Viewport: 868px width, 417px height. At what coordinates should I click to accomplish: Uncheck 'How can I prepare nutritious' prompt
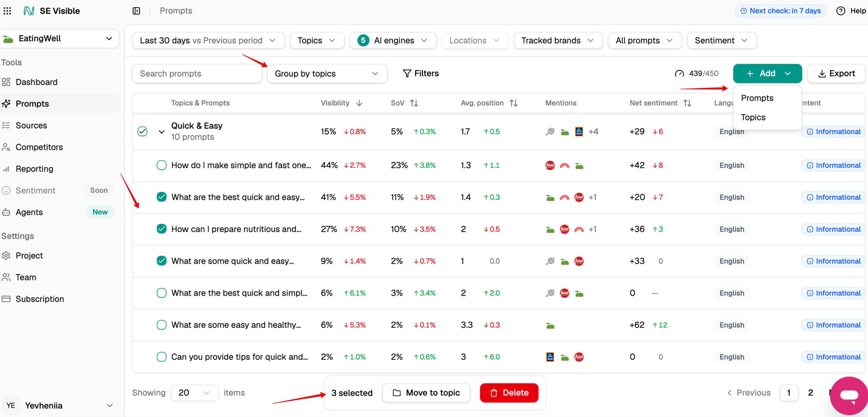pyautogui.click(x=162, y=229)
